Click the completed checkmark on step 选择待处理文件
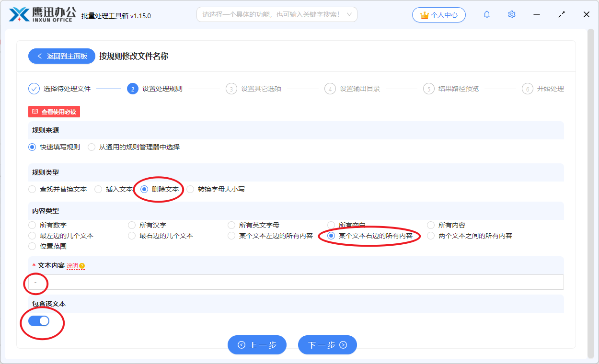Viewport: 599px width, 364px height. [34, 89]
